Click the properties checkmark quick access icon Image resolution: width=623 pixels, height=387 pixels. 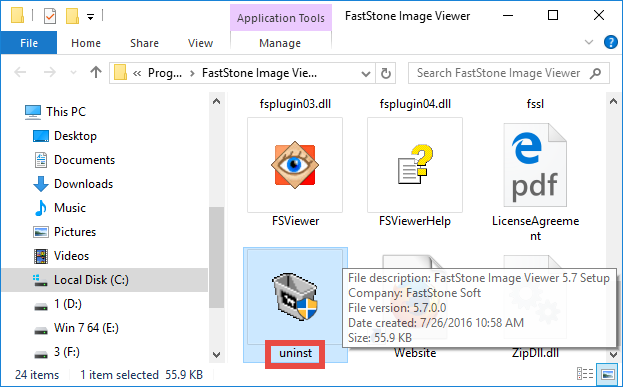[x=50, y=16]
